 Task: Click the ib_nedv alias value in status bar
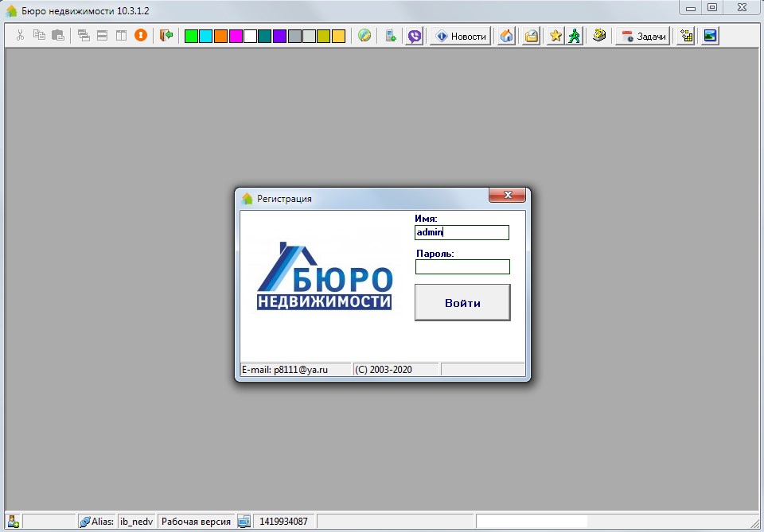(136, 522)
